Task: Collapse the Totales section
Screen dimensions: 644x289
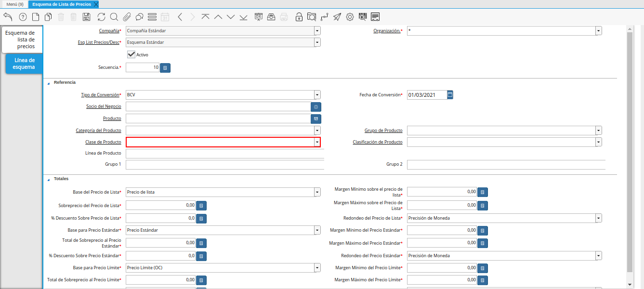Action: 48,179
